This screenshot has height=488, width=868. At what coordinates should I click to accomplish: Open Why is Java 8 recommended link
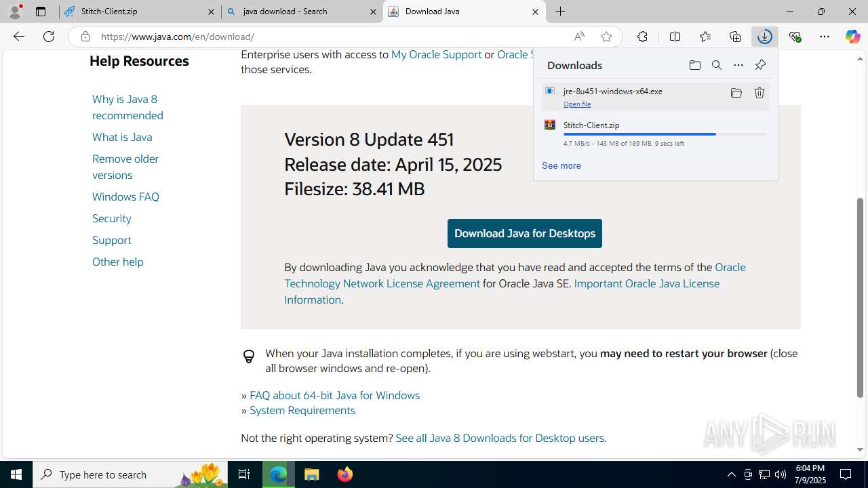pos(127,107)
